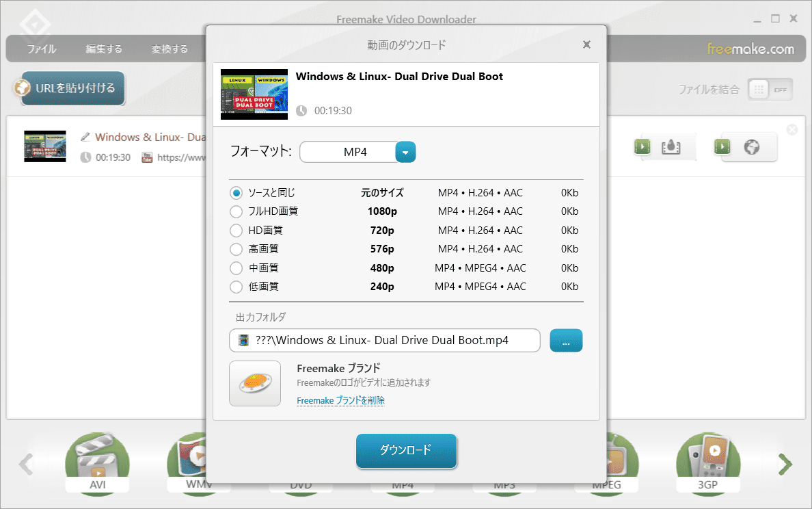
Task: Browse output folder with the ... button
Action: 566,341
